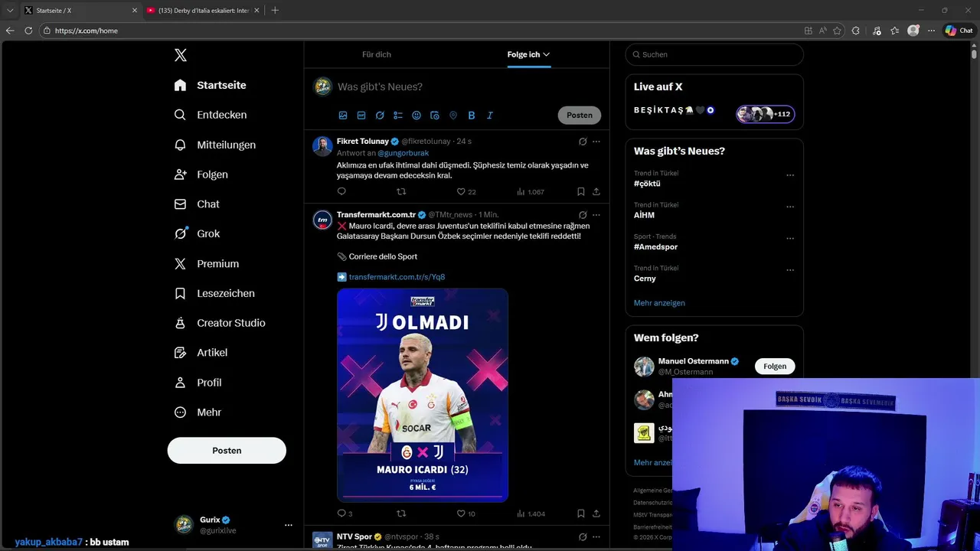Open a new browser tab
Viewport: 980px width, 551px height.
click(x=275, y=10)
